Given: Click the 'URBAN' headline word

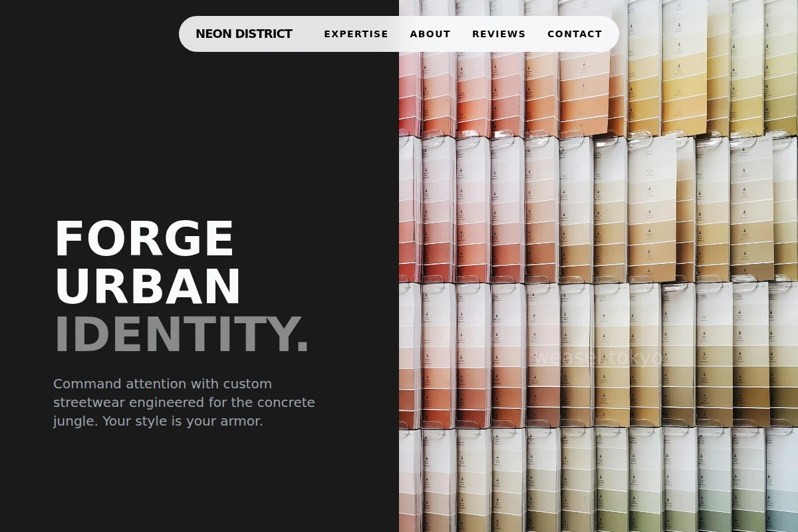Looking at the screenshot, I should (148, 287).
